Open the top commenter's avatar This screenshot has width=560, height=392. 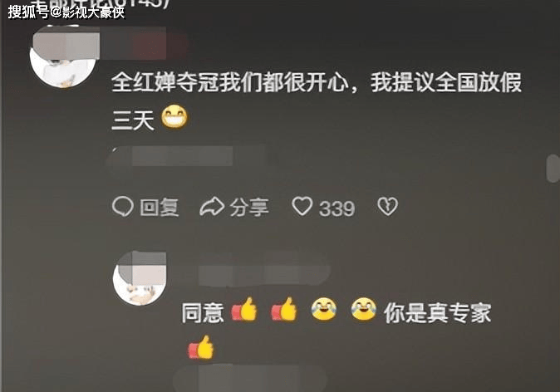[x=63, y=57]
